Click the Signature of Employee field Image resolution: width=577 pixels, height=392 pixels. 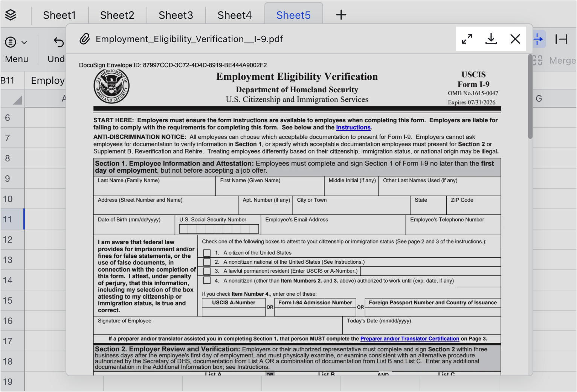coord(218,325)
